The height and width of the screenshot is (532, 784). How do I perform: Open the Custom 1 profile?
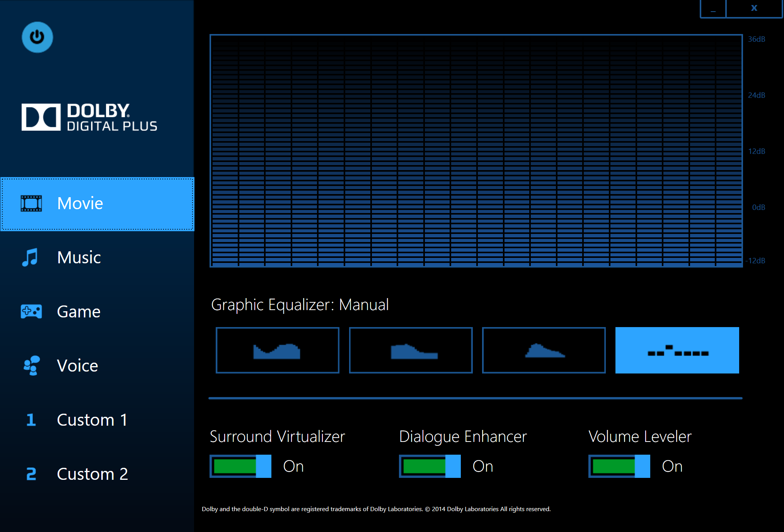pos(97,420)
